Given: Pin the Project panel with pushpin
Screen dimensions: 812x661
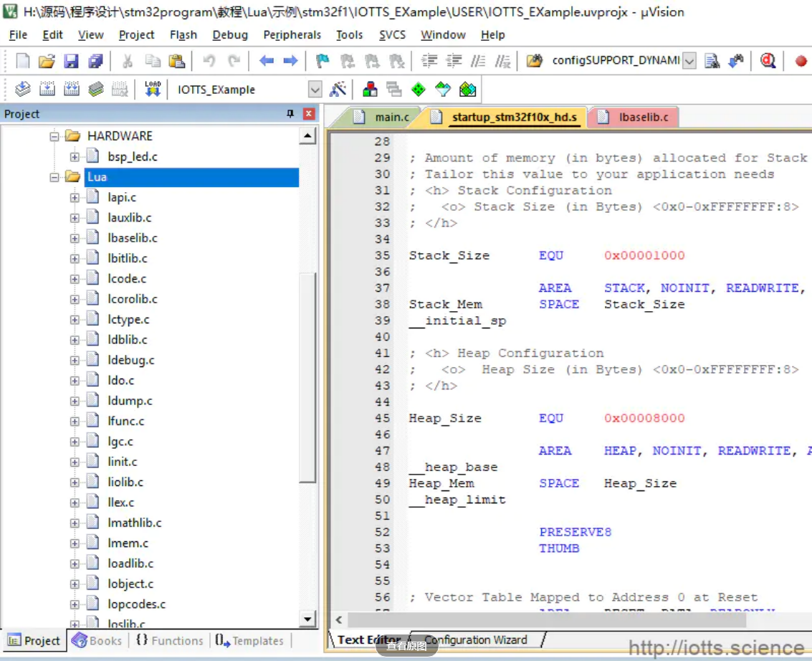Looking at the screenshot, I should point(290,114).
